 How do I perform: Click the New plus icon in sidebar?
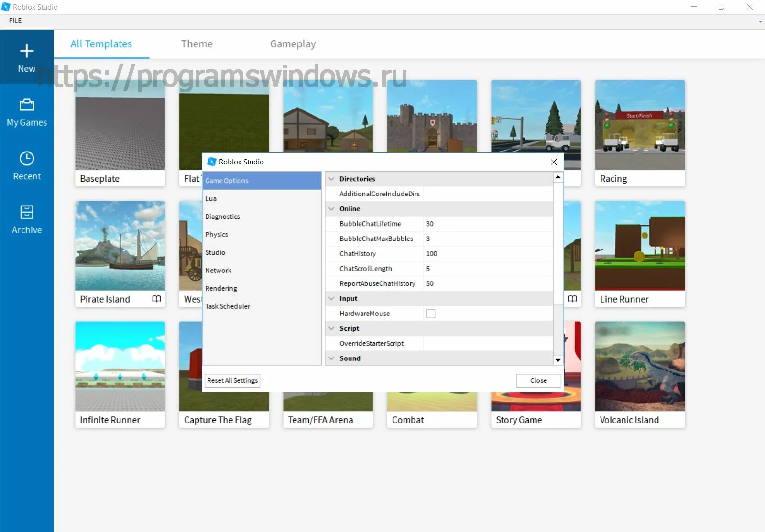(27, 51)
